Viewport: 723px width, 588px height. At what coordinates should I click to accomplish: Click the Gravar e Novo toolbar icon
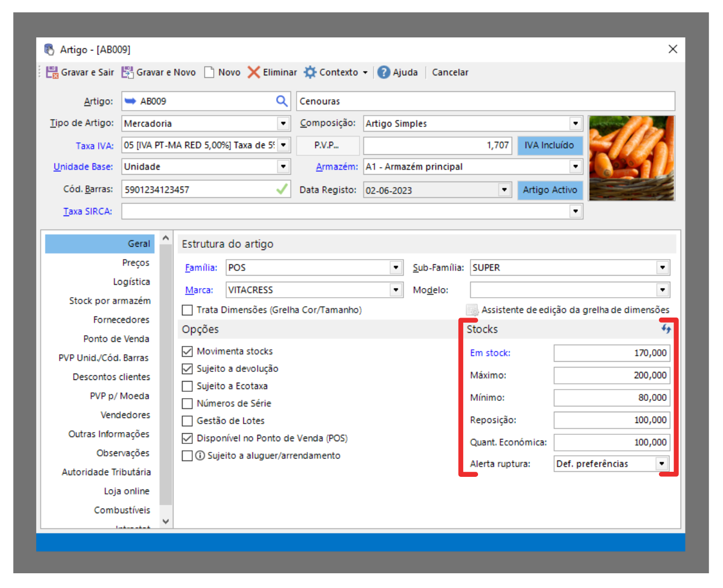click(x=128, y=73)
